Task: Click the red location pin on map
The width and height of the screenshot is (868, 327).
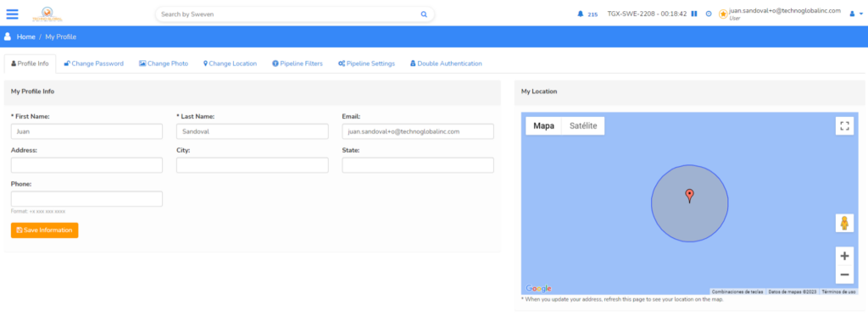Action: click(689, 196)
